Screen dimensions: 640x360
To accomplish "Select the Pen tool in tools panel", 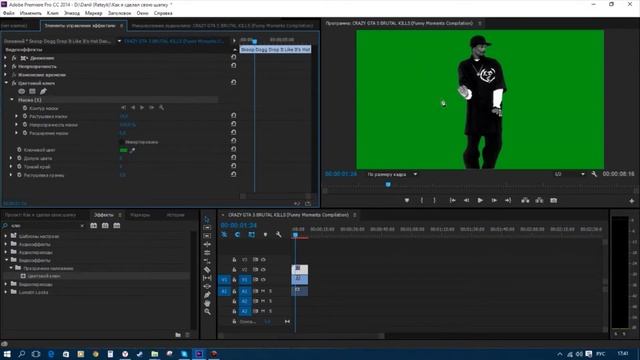I will [x=207, y=295].
